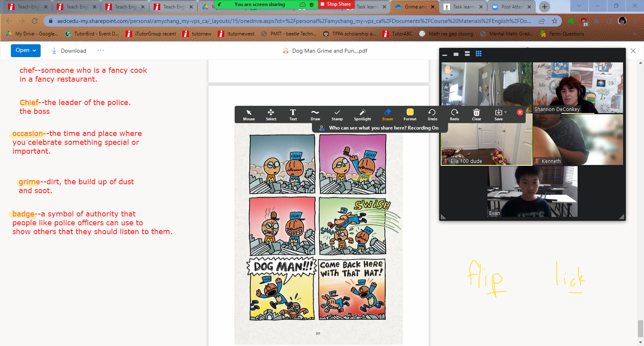The image size is (644, 346).
Task: Open a new browser tab
Action: [544, 6]
